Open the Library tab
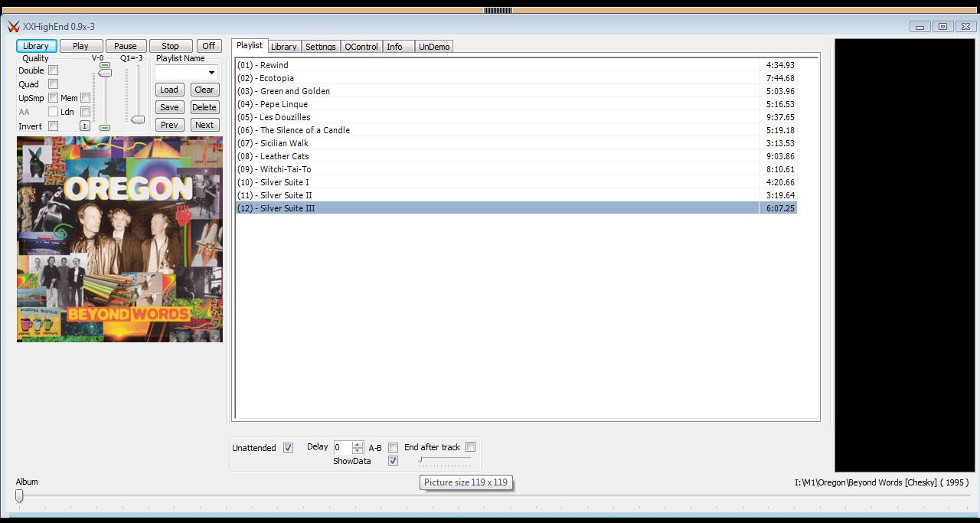Screen dimensions: 980x523 284,47
